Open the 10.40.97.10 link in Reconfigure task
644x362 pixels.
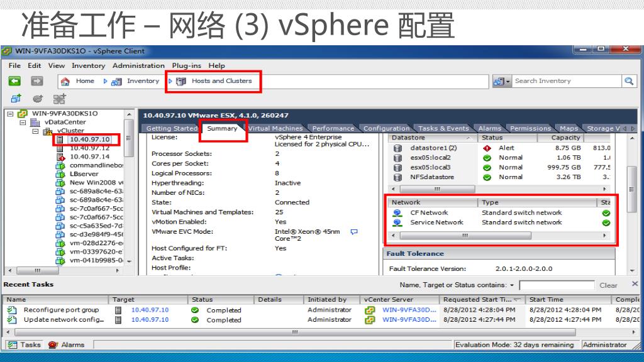pyautogui.click(x=150, y=310)
